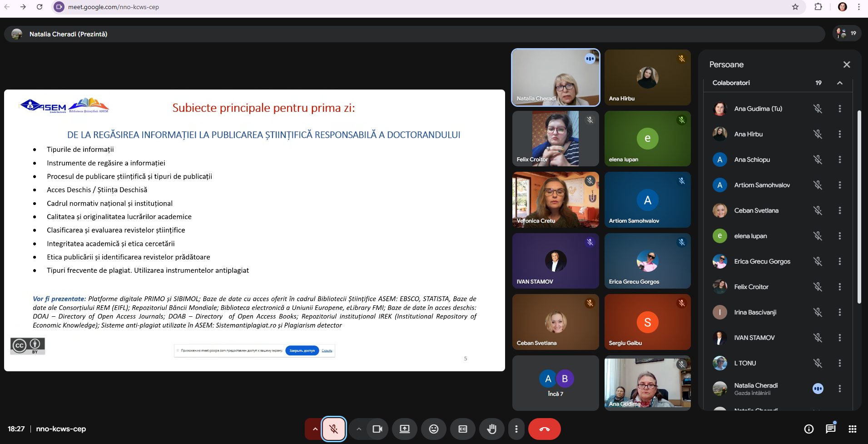Raise your hand in the meeting

[x=492, y=429]
